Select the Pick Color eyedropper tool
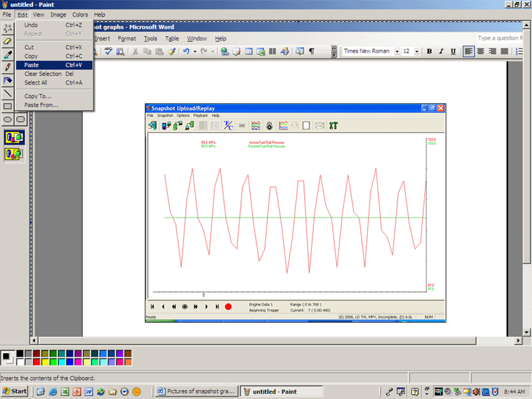The width and height of the screenshot is (532, 399). (x=8, y=54)
